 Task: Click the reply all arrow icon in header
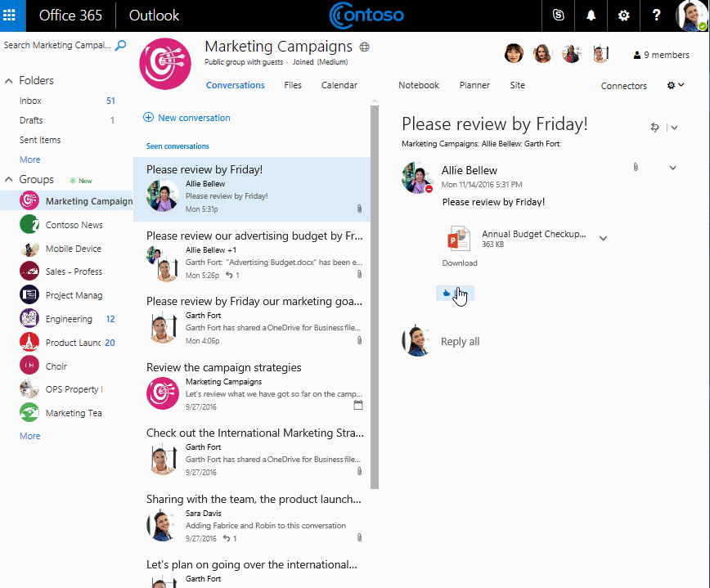pos(654,127)
